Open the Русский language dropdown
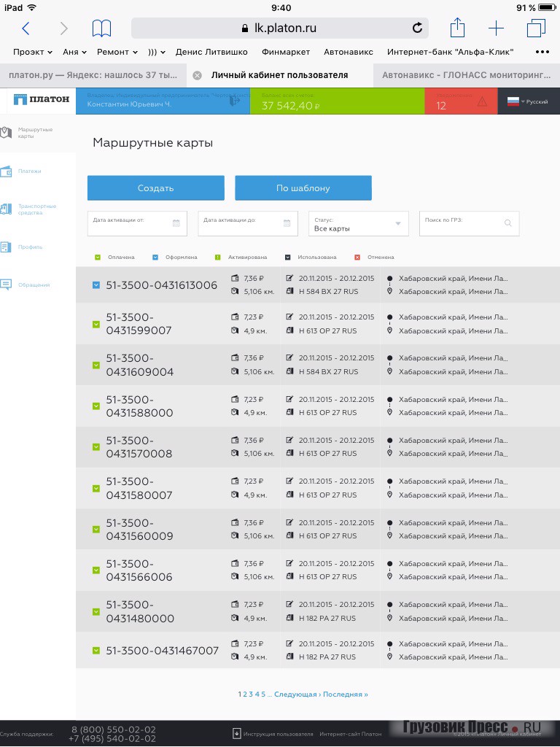 534,101
